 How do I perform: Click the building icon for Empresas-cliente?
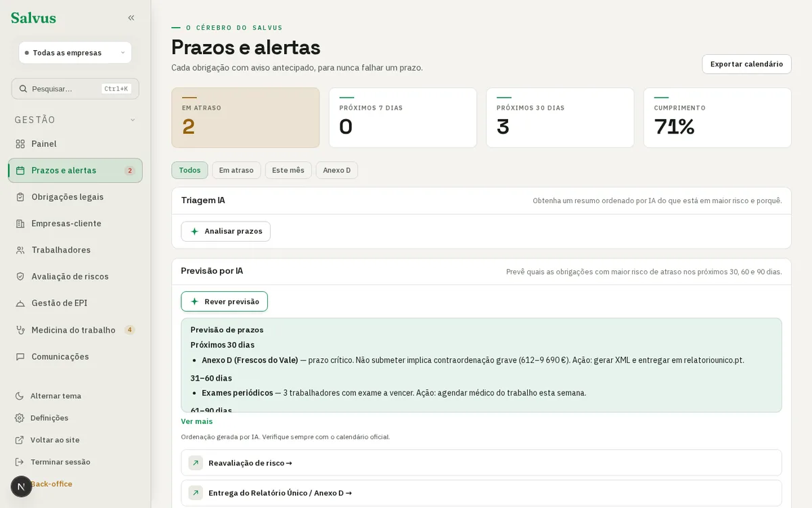click(x=20, y=224)
